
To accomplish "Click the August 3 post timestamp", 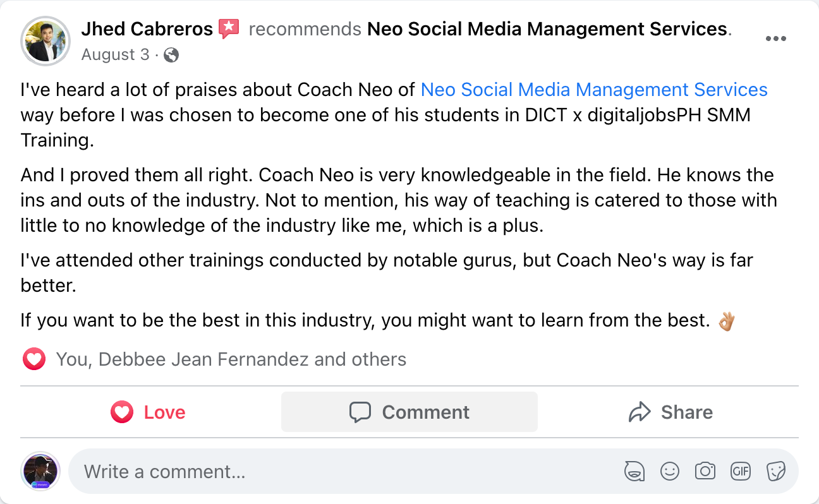I will pyautogui.click(x=115, y=55).
